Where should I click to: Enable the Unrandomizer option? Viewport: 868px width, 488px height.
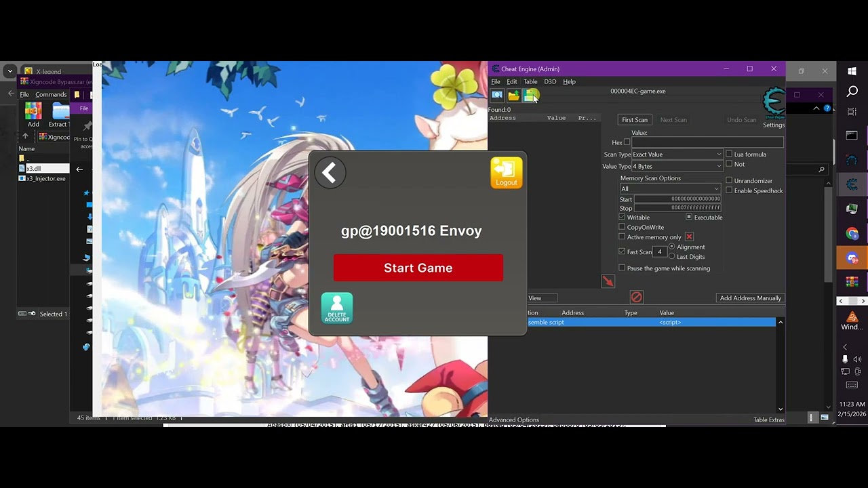729,181
